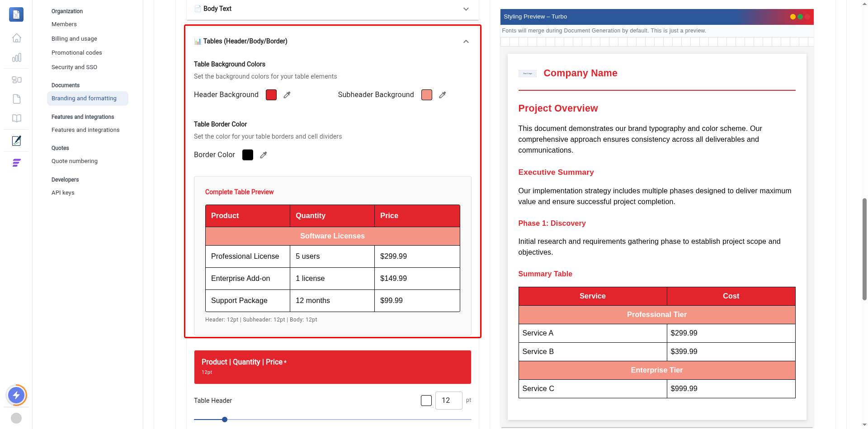
Task: Pick Header Background color with eyedropper
Action: 287,95
